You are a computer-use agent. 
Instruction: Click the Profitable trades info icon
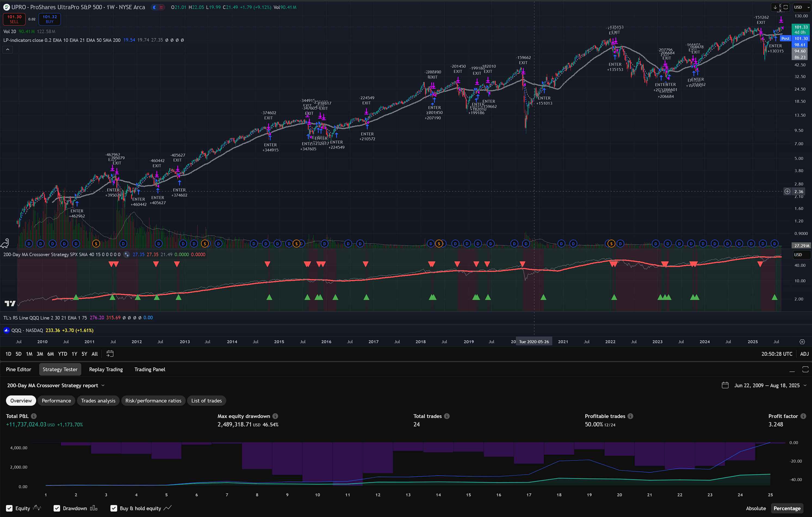630,416
